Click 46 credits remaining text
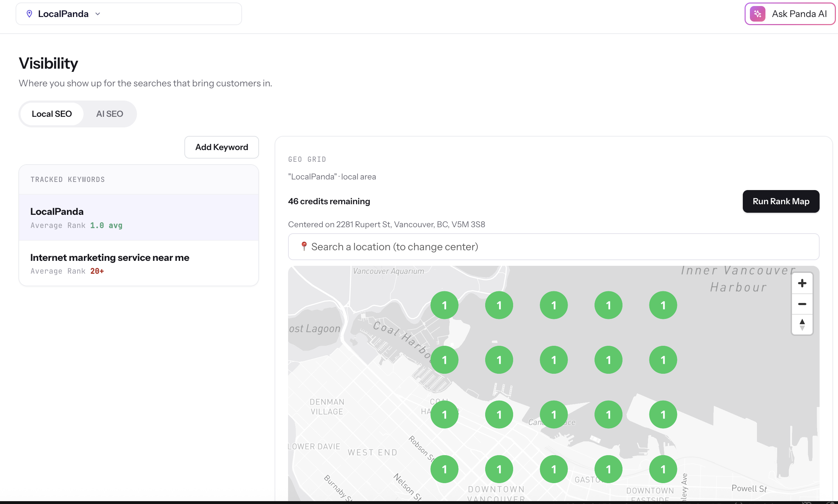This screenshot has height=504, width=838. pos(329,201)
